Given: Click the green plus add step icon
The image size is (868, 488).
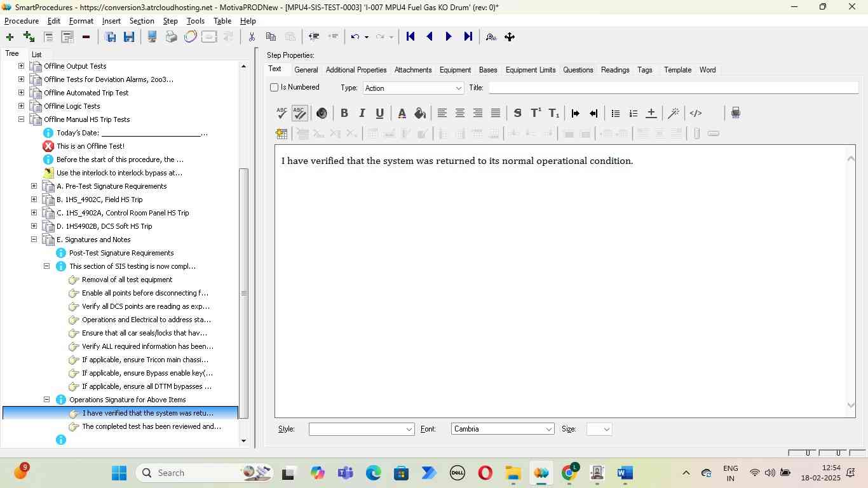Looking at the screenshot, I should pos(10,37).
